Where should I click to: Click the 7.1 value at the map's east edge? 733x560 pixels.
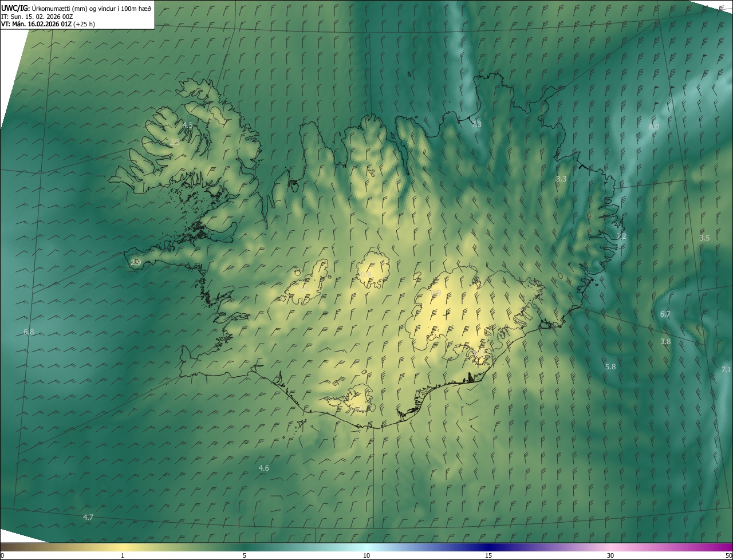tap(726, 370)
